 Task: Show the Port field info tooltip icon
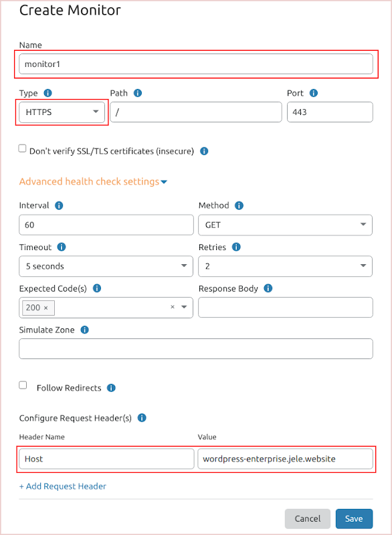[314, 93]
